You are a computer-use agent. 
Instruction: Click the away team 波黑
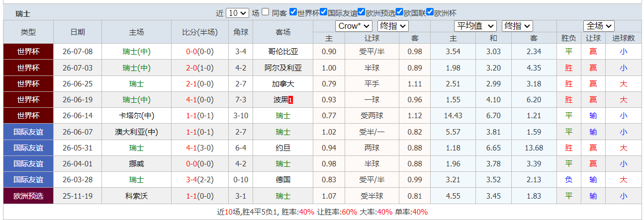(280, 100)
